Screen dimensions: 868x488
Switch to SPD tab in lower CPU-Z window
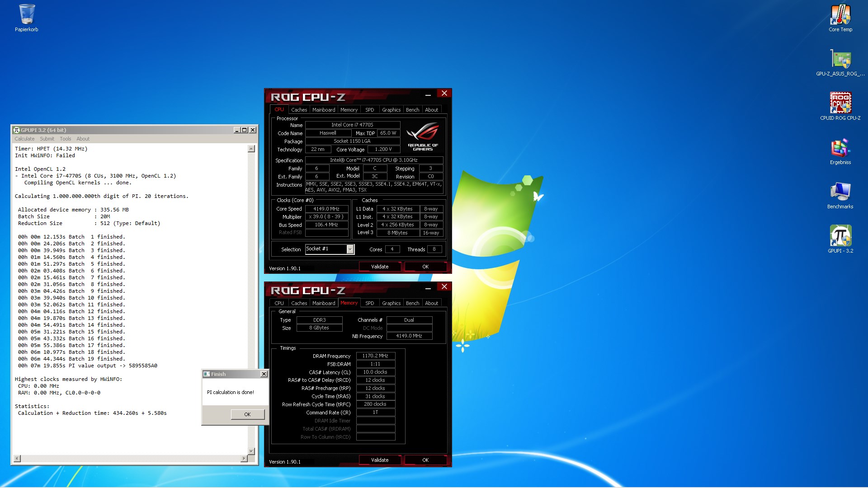(x=370, y=303)
